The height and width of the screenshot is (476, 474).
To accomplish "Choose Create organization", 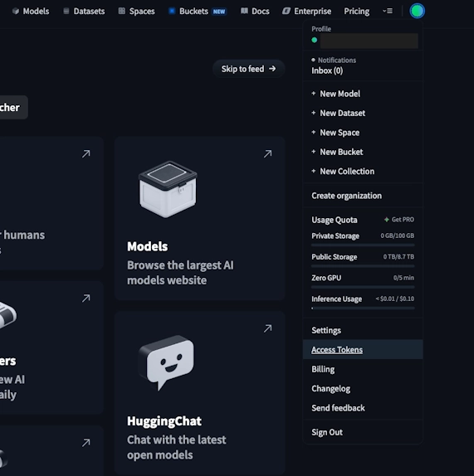I will (363, 196).
